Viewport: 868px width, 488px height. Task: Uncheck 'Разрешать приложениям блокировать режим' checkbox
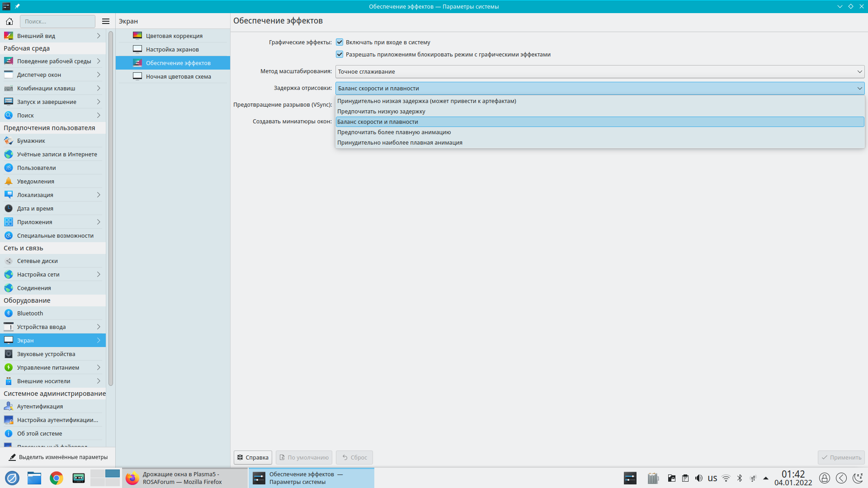tap(340, 54)
